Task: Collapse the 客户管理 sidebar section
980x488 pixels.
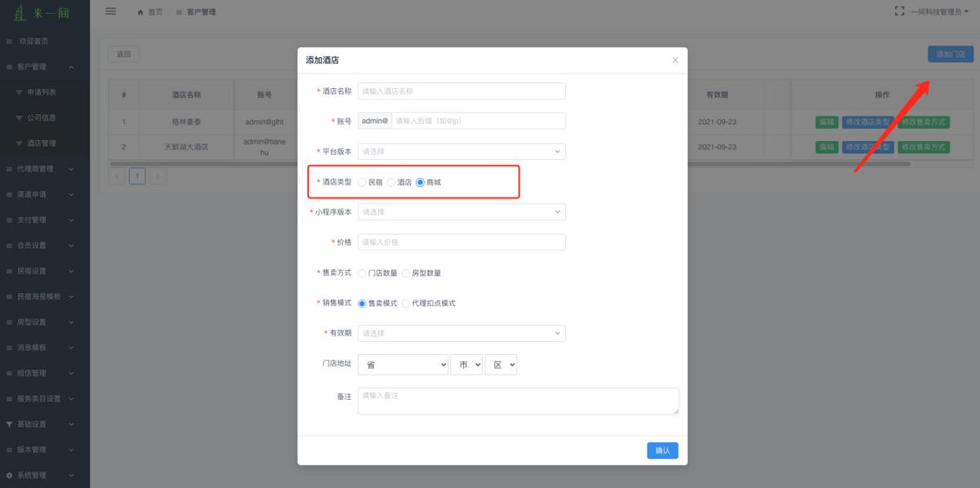Action: (45, 67)
